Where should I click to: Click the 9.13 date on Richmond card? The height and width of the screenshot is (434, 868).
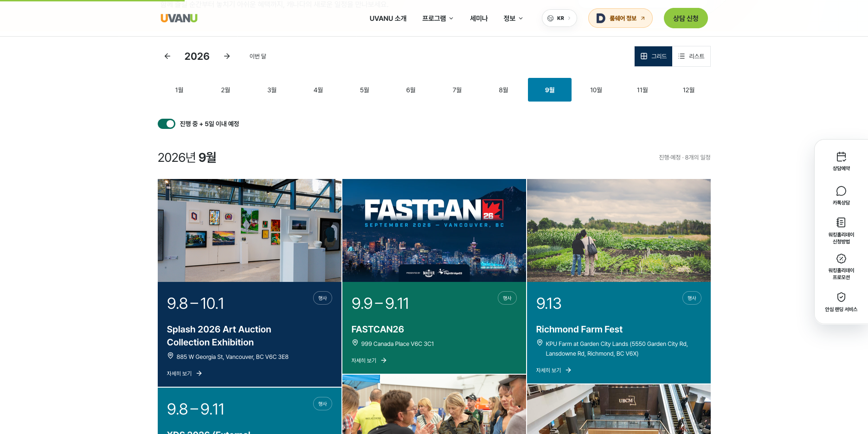point(548,303)
